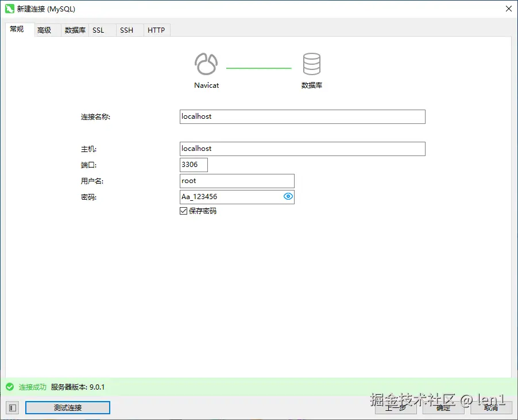Screen dimensions: 518x420
Task: Click the Navicat caption under the logo
Action: click(x=207, y=85)
